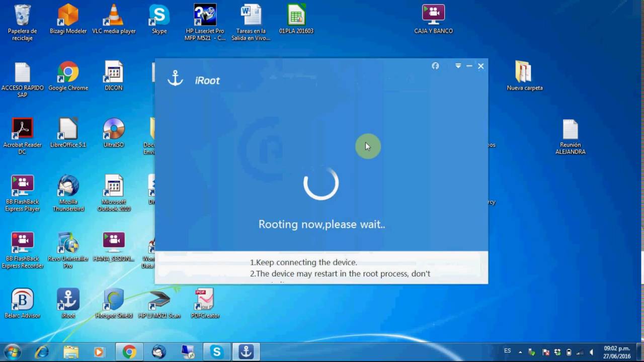Click the ES language indicator in tray

(508, 351)
